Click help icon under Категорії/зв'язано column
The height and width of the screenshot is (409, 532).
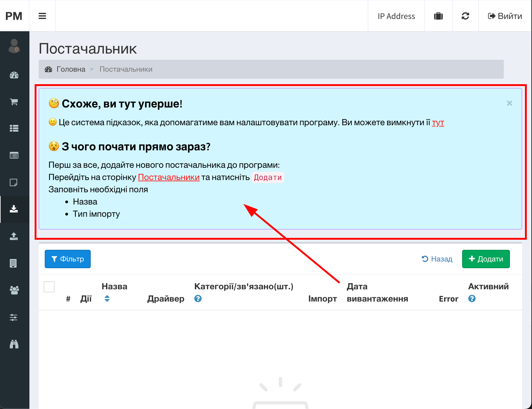point(198,298)
